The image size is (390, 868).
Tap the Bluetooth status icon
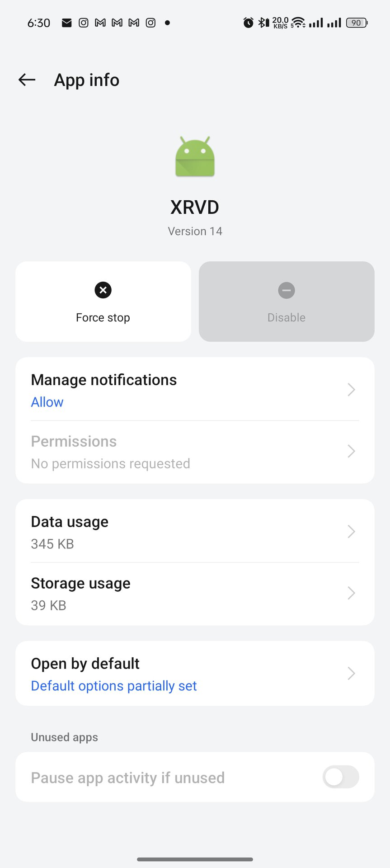tap(263, 23)
